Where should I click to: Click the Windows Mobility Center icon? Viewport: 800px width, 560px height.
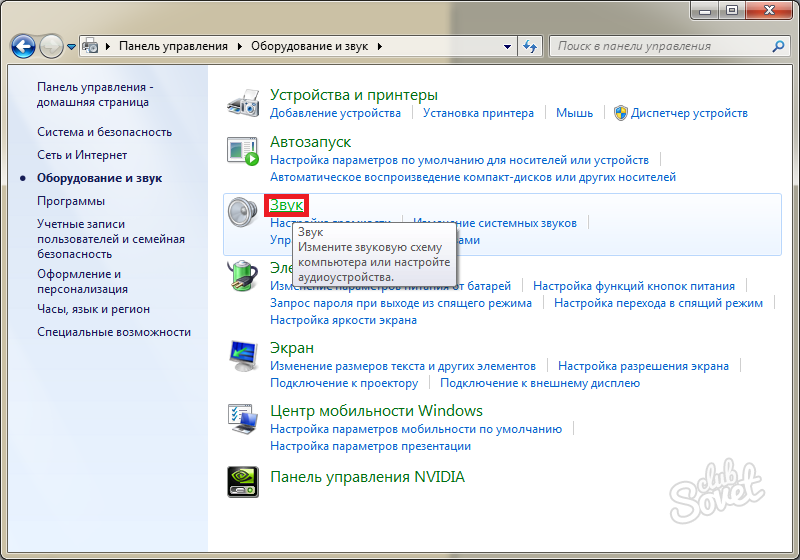[x=243, y=419]
